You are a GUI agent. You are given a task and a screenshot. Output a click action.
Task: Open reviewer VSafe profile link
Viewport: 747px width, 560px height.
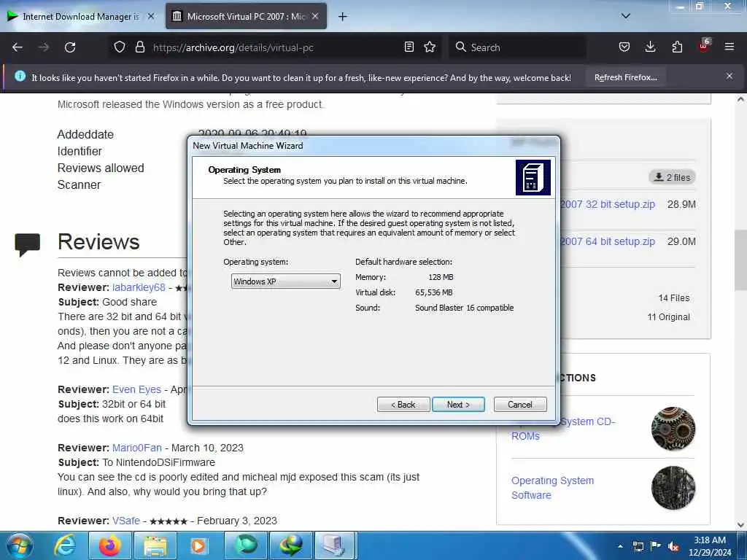pyautogui.click(x=126, y=521)
